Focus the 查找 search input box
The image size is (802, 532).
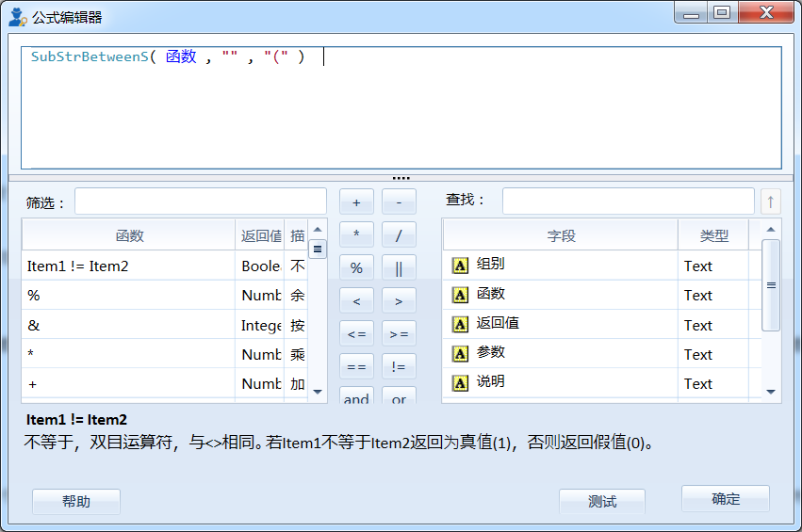pyautogui.click(x=628, y=202)
